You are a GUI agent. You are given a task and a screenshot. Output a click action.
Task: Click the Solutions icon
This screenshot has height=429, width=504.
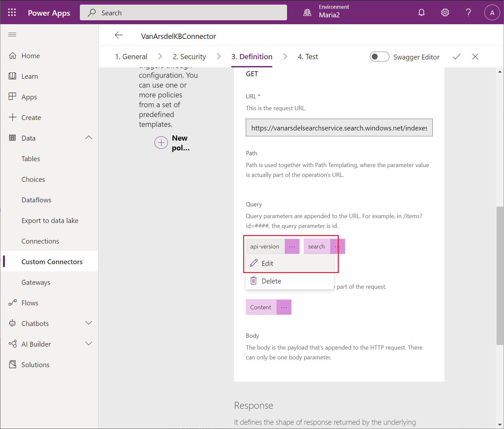pyautogui.click(x=12, y=364)
